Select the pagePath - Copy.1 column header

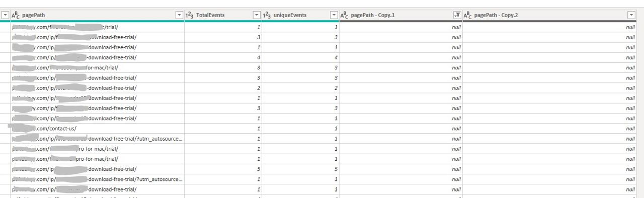tap(401, 16)
